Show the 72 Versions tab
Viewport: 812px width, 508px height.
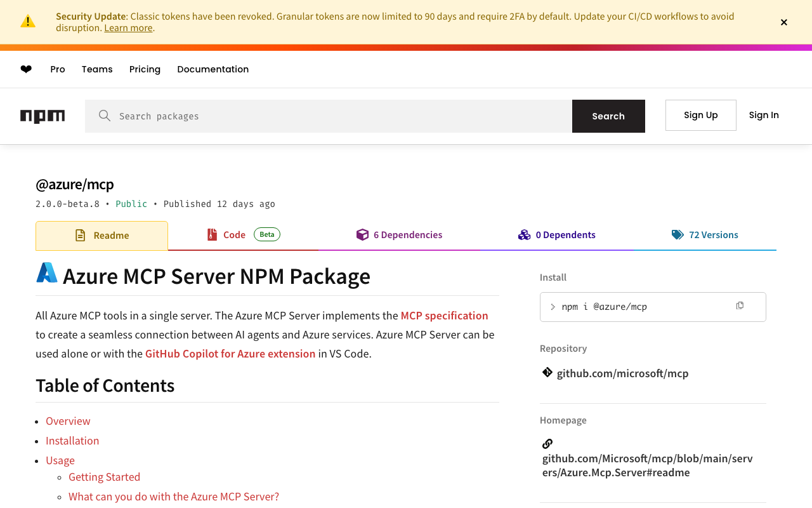[705, 235]
